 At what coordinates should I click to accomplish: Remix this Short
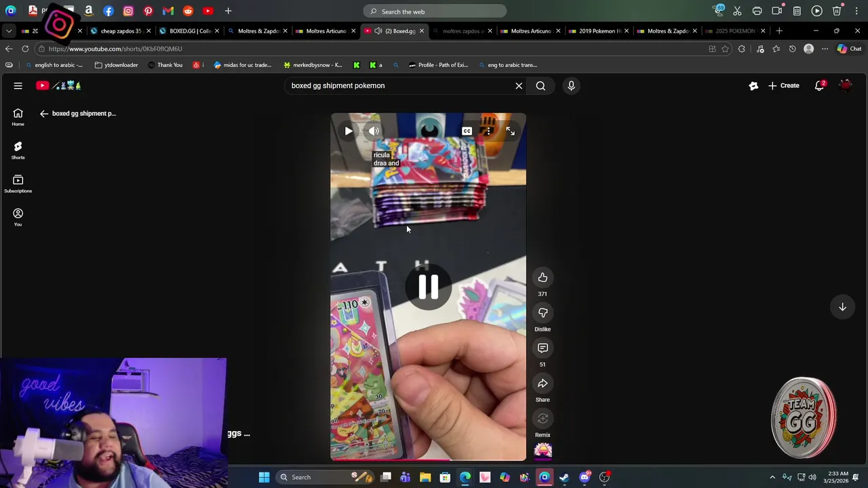tap(542, 418)
